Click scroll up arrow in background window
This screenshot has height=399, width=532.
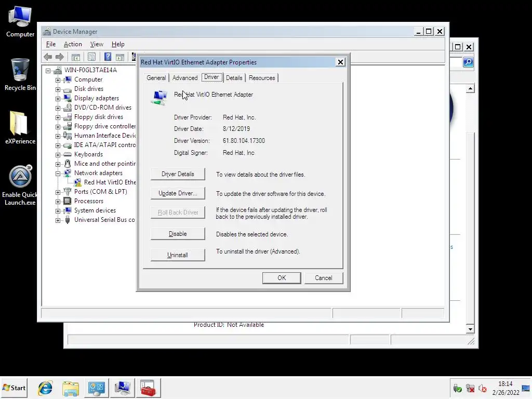tap(470, 89)
